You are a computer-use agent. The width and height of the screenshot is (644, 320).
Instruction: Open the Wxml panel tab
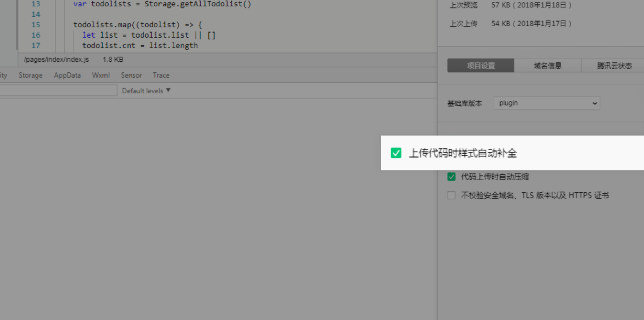(101, 75)
